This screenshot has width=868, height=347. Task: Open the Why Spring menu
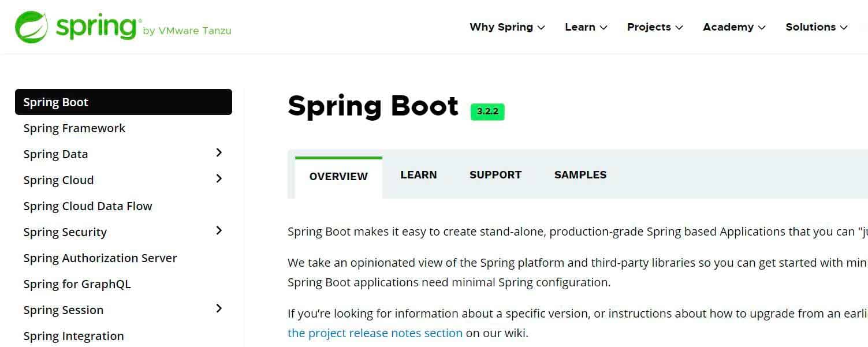pos(507,27)
